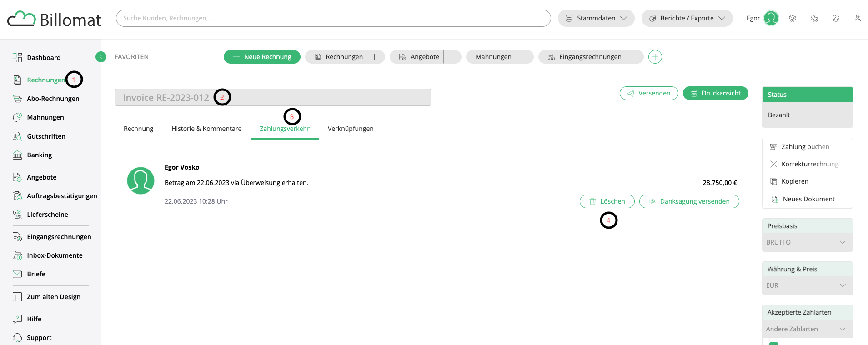Click the Versenden button
Viewport: 868px width, 345px height.
point(649,93)
